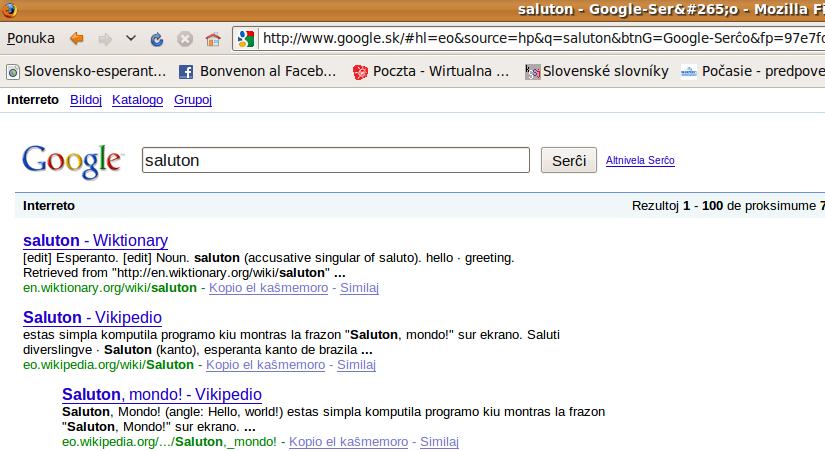Open the Slovensko-esperant... bookmark
Image resolution: width=825 pixels, height=451 pixels.
[x=86, y=71]
